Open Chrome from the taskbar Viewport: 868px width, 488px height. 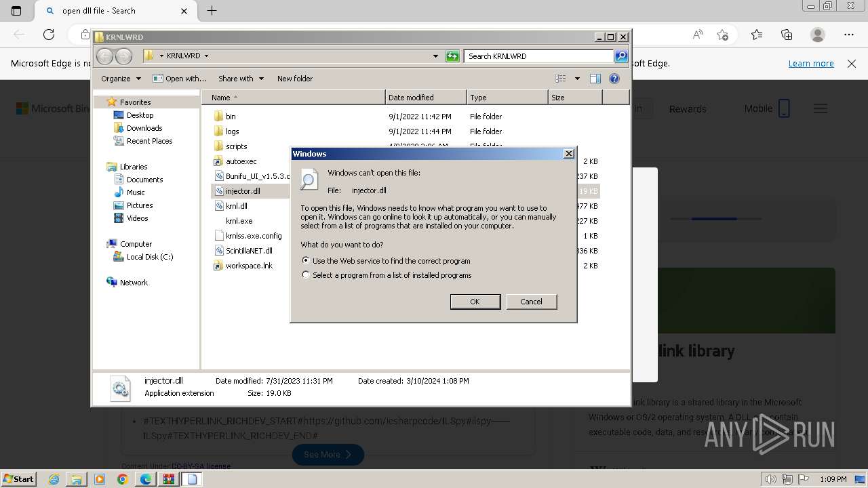coord(123,479)
